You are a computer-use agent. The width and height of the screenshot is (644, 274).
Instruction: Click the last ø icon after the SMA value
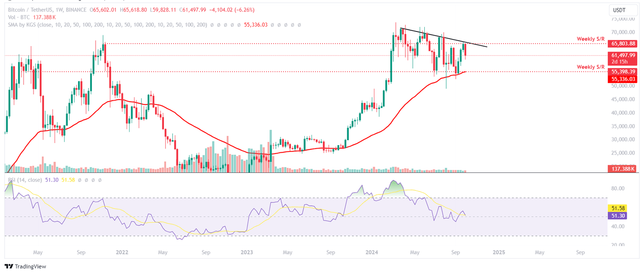299,25
